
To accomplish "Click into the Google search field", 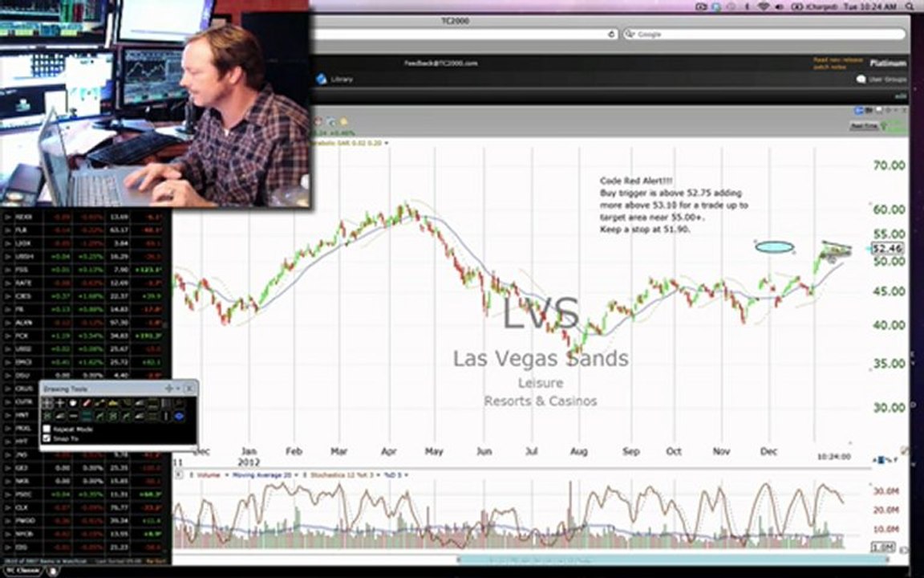I will (764, 35).
